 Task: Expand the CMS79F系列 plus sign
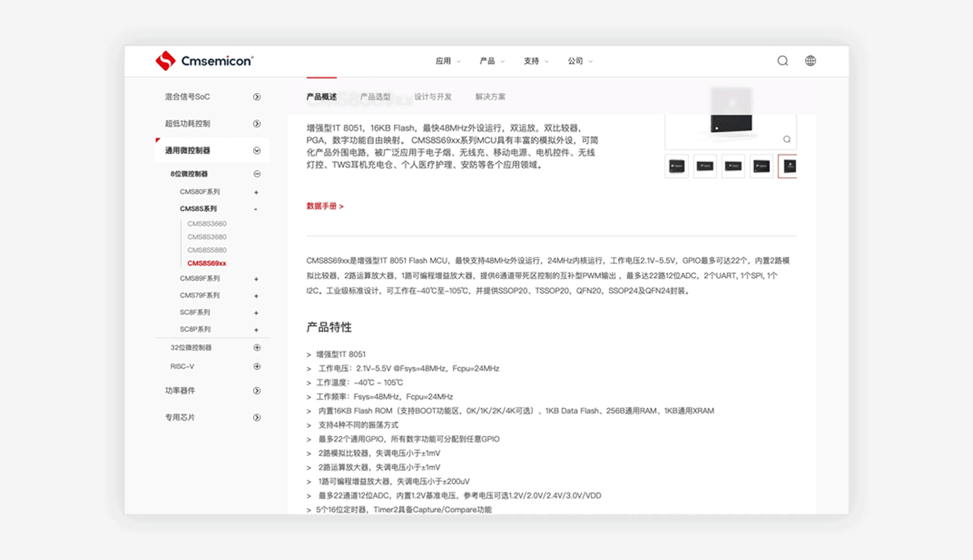tap(256, 296)
